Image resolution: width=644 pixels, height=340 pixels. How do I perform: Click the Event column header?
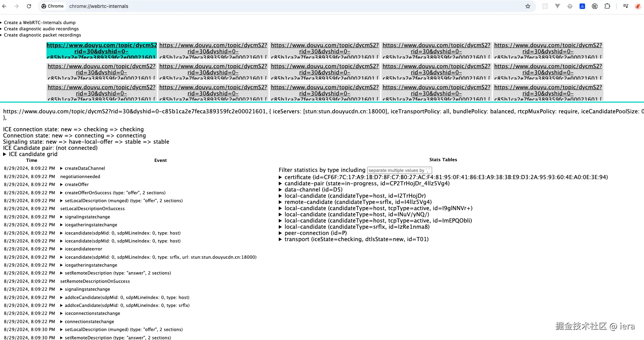161,161
